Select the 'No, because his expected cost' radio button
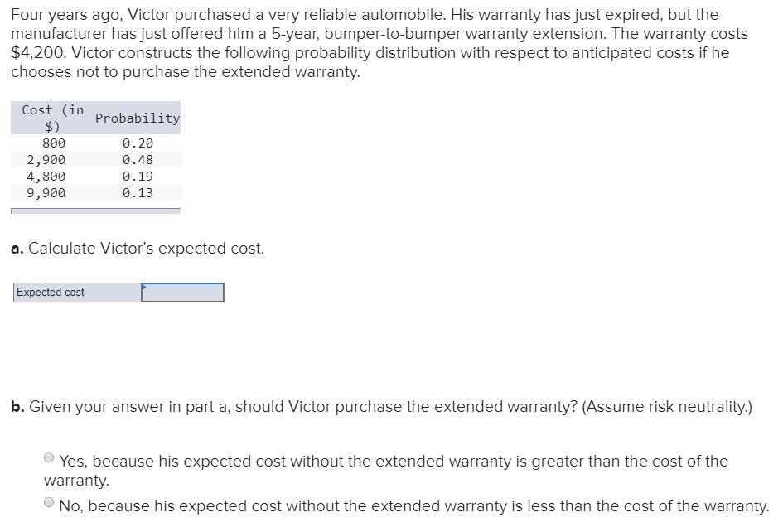Viewport: 783px width, 532px height. (49, 501)
